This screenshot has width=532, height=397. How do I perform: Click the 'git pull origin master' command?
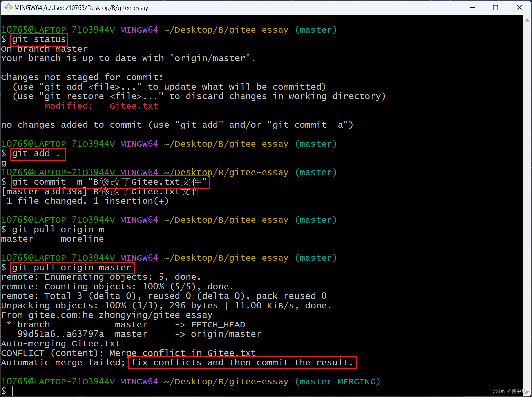pos(72,268)
